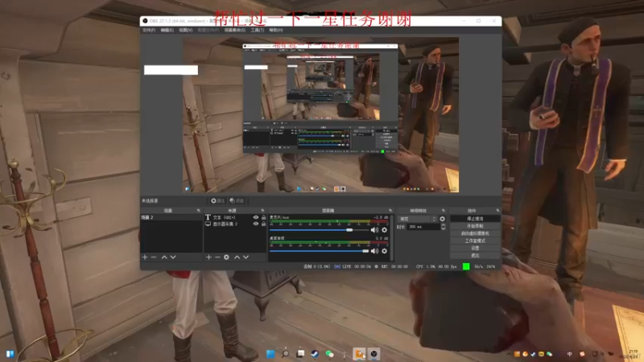
Task: Mute the Mic/Aux speaker icon
Action: point(374,230)
